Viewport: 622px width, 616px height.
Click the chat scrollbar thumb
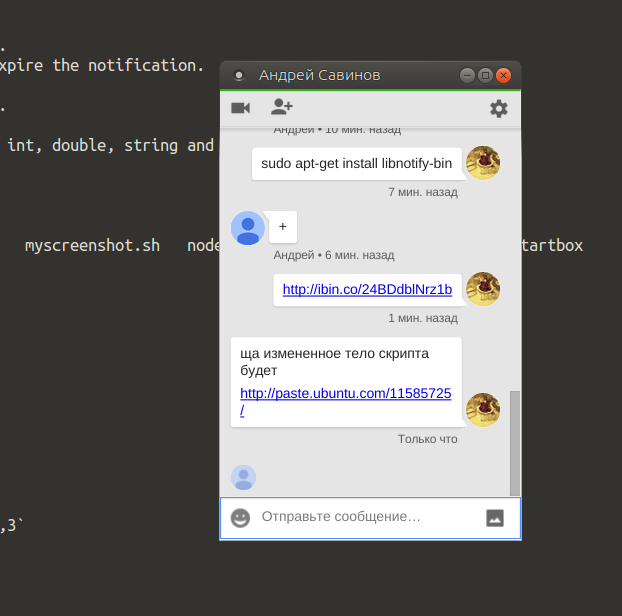(x=514, y=443)
